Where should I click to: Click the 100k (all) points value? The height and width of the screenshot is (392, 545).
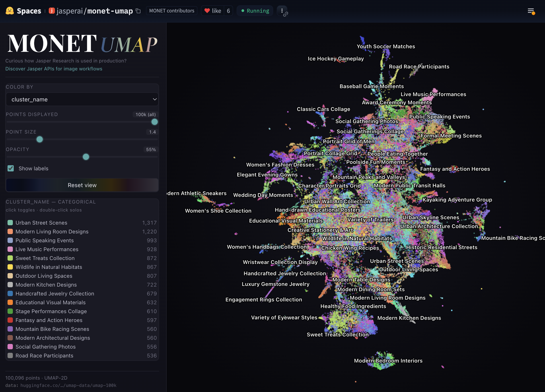(x=146, y=114)
